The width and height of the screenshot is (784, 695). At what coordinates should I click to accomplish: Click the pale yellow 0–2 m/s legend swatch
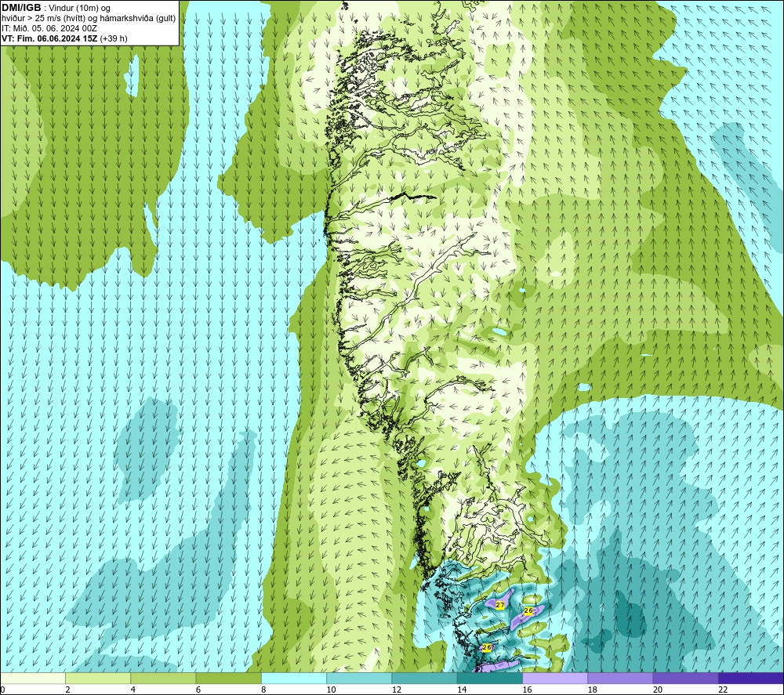tap(32, 678)
